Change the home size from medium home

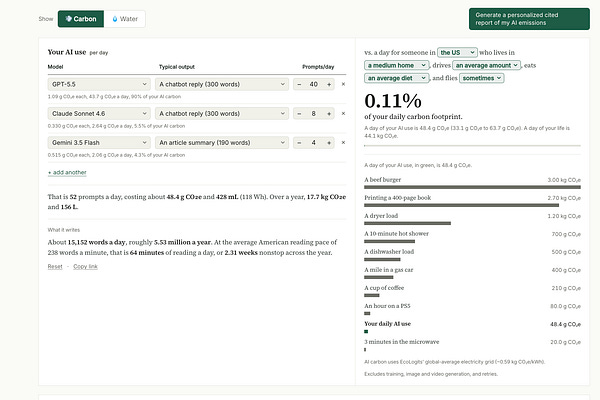[x=396, y=65]
